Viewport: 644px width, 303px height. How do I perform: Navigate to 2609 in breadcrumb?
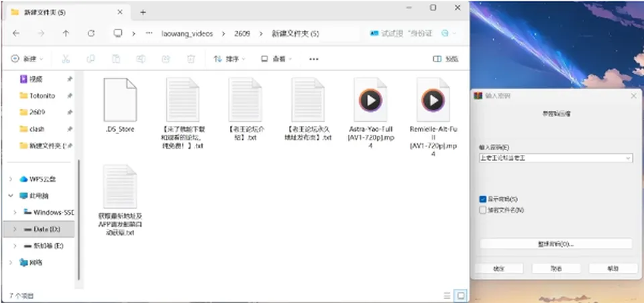click(242, 34)
